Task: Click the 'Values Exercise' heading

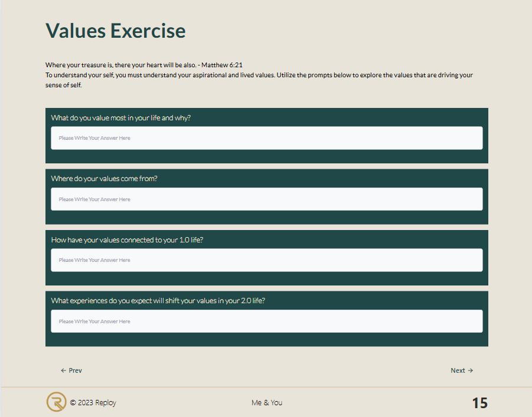Action: click(116, 31)
